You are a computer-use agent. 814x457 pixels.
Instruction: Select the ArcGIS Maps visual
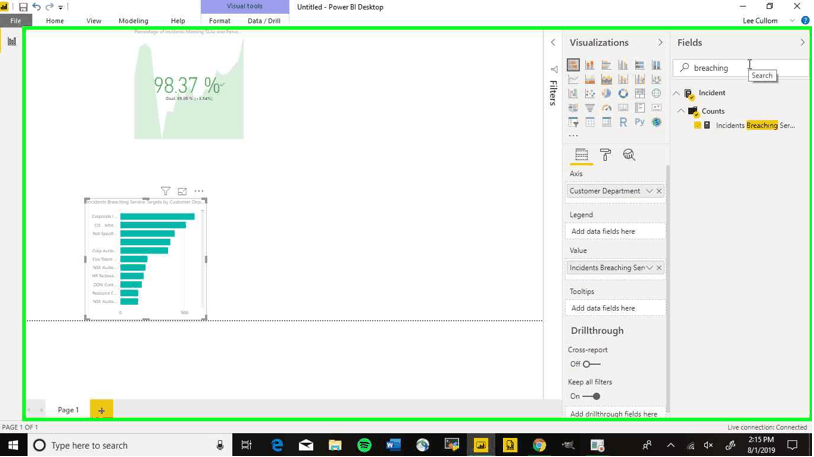tap(656, 122)
